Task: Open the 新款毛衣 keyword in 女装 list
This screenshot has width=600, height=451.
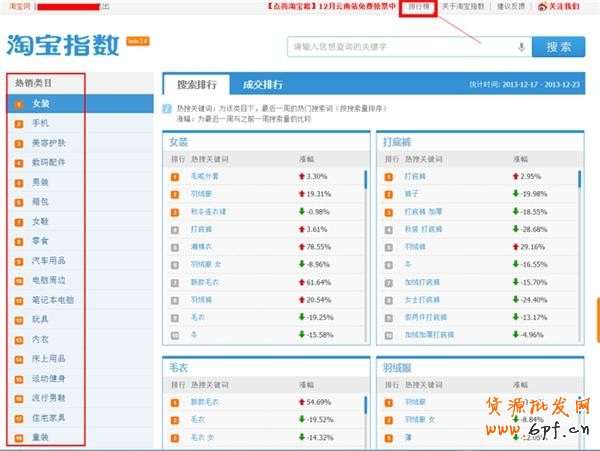Action: [x=207, y=284]
